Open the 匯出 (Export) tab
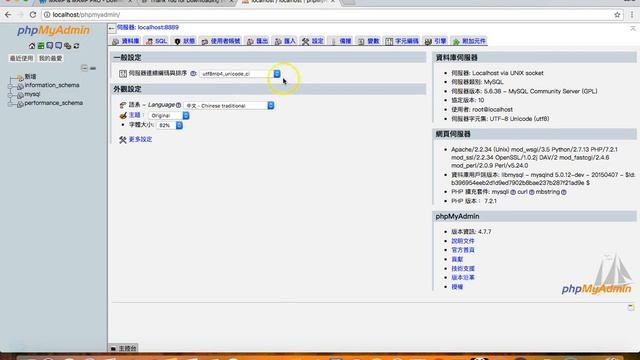This screenshot has height=360, width=640. 258,41
